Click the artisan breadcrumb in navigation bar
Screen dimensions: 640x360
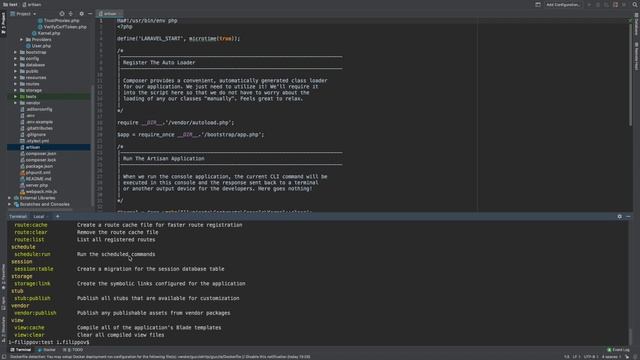click(x=32, y=4)
